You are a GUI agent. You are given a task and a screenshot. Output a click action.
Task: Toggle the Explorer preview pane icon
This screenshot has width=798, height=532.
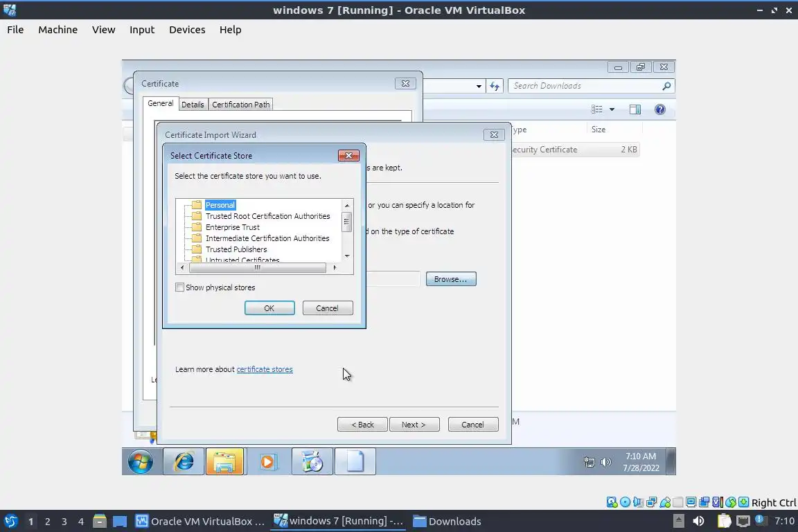635,109
